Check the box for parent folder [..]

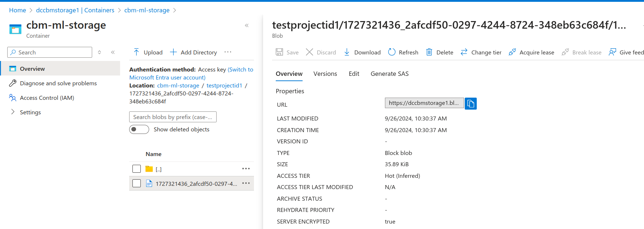click(x=136, y=169)
